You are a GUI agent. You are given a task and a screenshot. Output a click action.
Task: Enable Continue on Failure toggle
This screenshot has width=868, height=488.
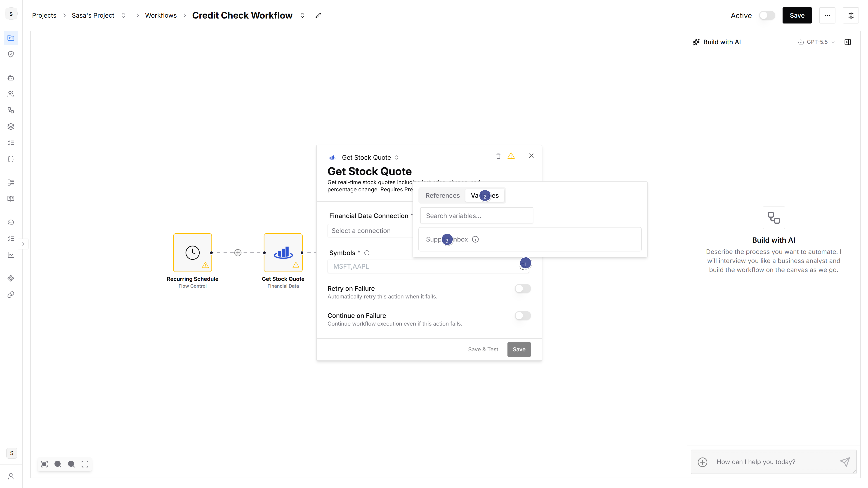(523, 316)
